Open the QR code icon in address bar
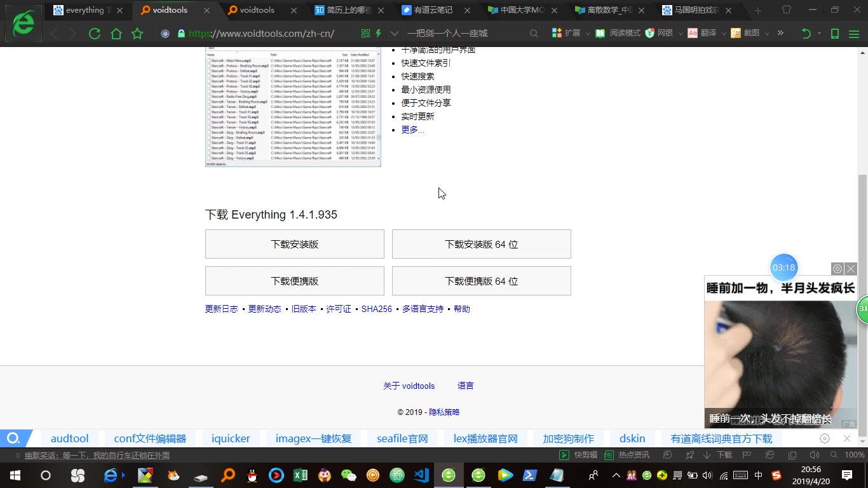This screenshot has height=488, width=868. click(365, 34)
